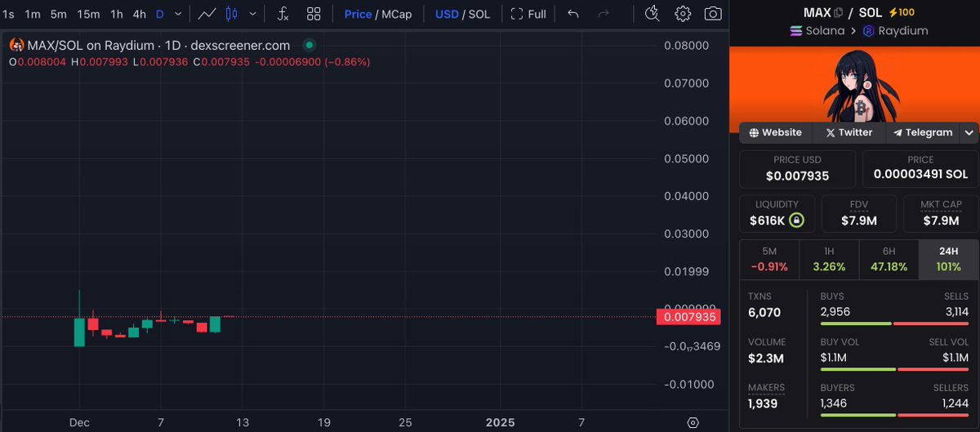Open the quick search icon
The image size is (980, 432).
point(652,14)
